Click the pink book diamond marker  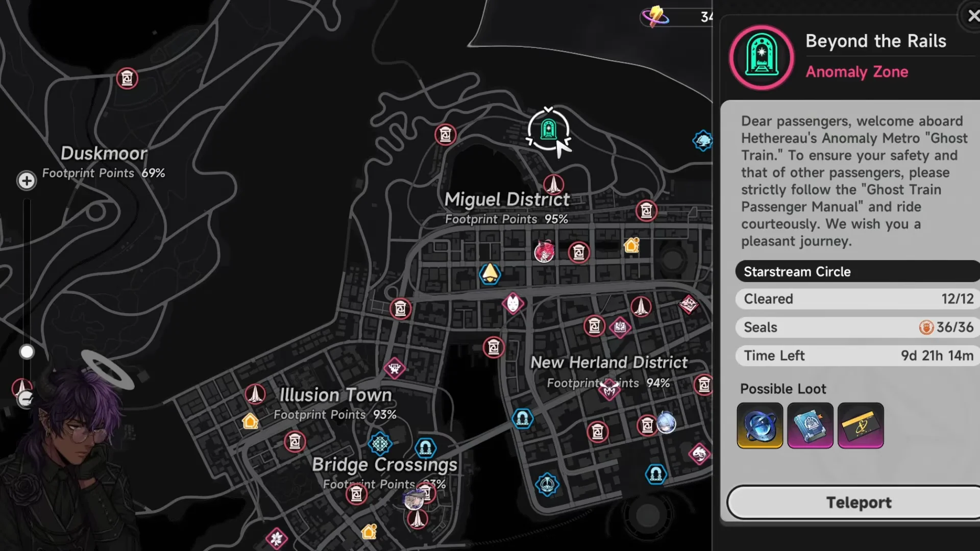[620, 327]
